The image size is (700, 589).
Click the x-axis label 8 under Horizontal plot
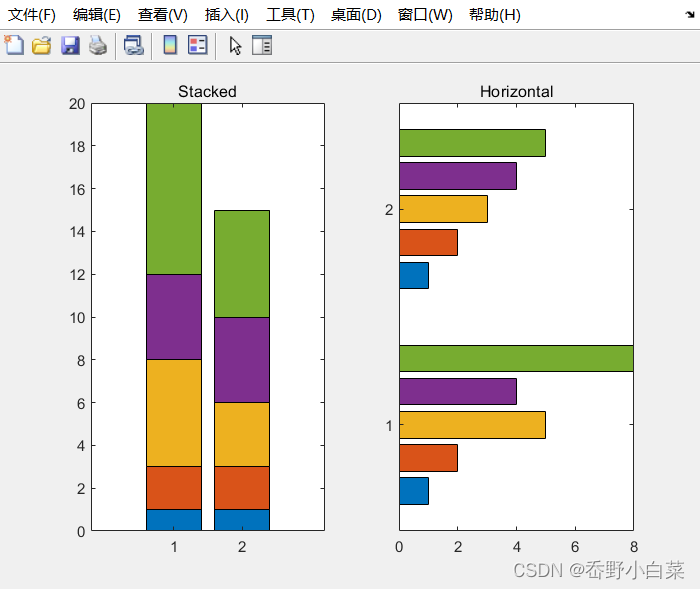pyautogui.click(x=634, y=547)
